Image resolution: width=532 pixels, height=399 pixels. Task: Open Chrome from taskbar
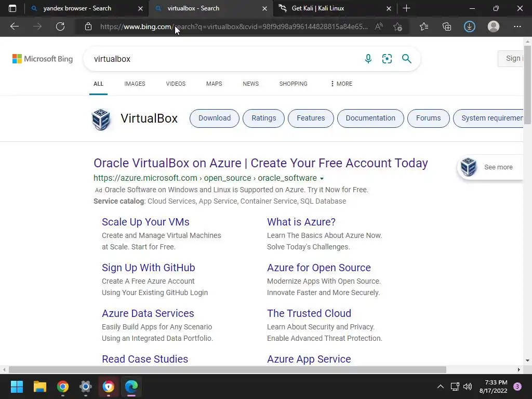(x=63, y=387)
